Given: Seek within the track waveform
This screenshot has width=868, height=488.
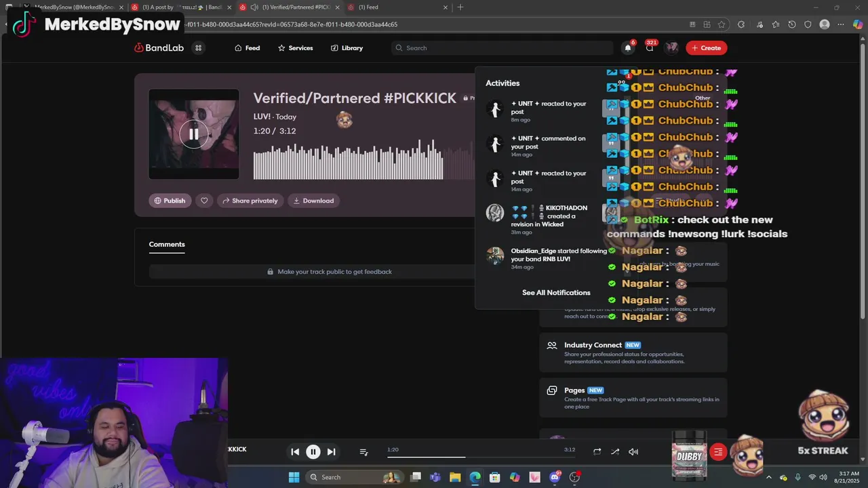Looking at the screenshot, I should (363, 159).
